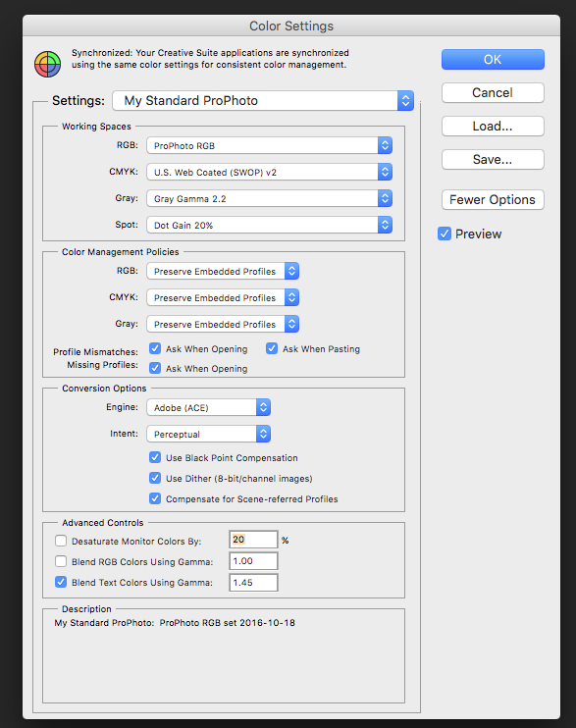The width and height of the screenshot is (576, 728).
Task: Click the Fewer Options button
Action: pyautogui.click(x=493, y=199)
